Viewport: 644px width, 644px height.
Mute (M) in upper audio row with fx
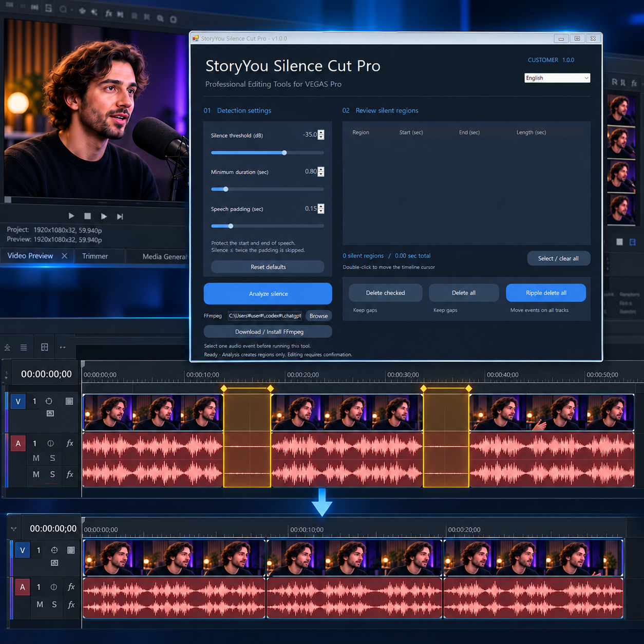(36, 475)
